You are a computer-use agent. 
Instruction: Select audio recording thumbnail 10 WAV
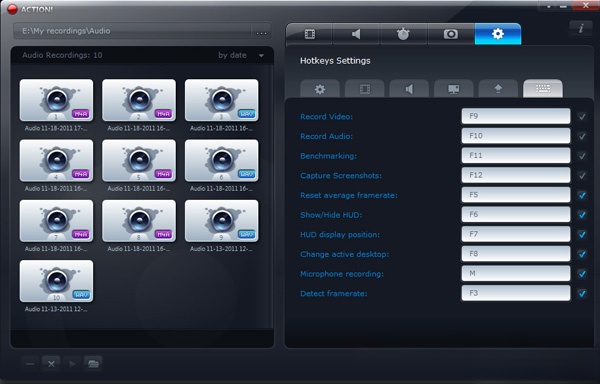click(56, 281)
